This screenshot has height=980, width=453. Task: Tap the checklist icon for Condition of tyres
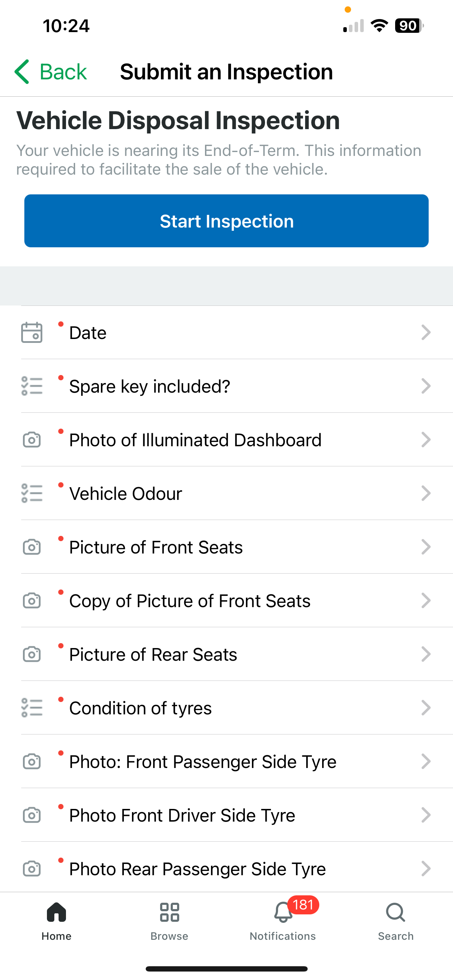31,708
